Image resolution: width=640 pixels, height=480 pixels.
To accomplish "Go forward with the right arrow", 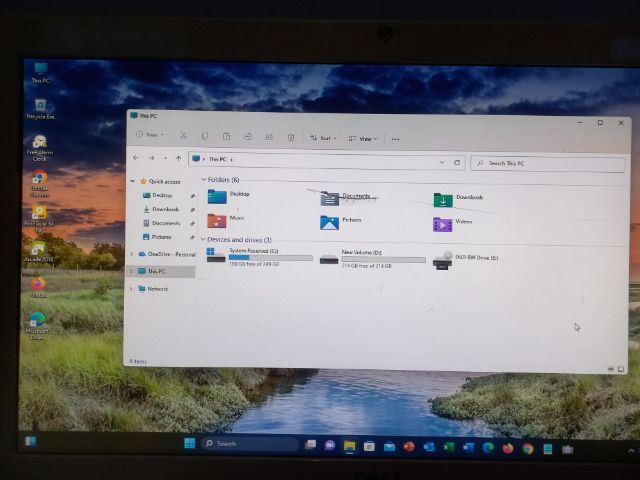I will pyautogui.click(x=151, y=158).
